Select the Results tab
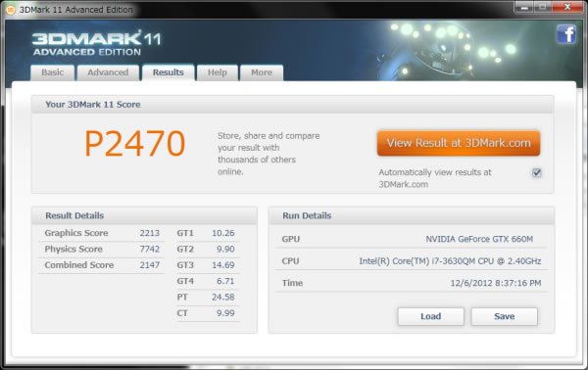Screen dimensions: 588x370 (168, 72)
